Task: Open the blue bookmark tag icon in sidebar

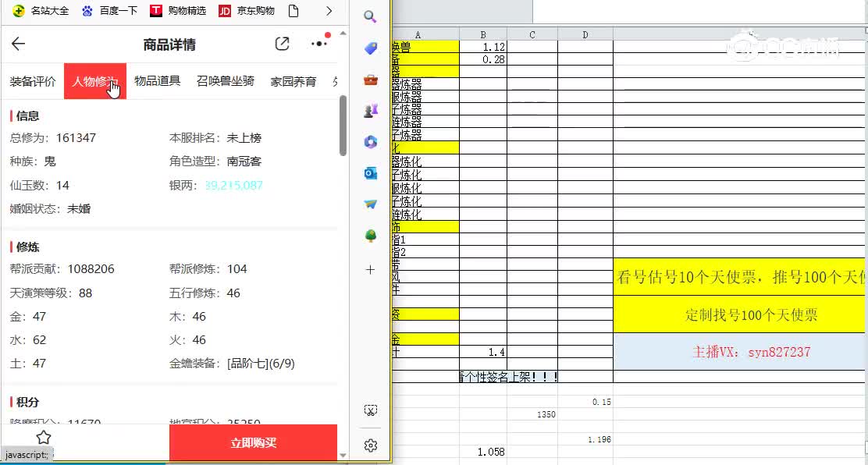Action: 370,48
